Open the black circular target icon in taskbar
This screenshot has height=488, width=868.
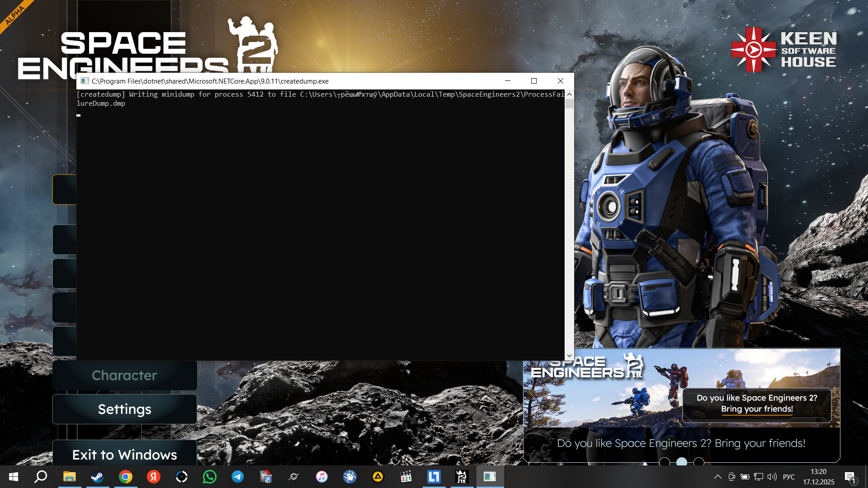tap(182, 477)
